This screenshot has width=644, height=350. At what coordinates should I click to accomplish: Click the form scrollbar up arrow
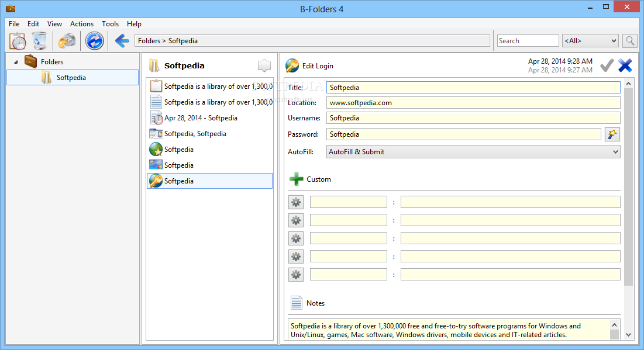pyautogui.click(x=628, y=84)
